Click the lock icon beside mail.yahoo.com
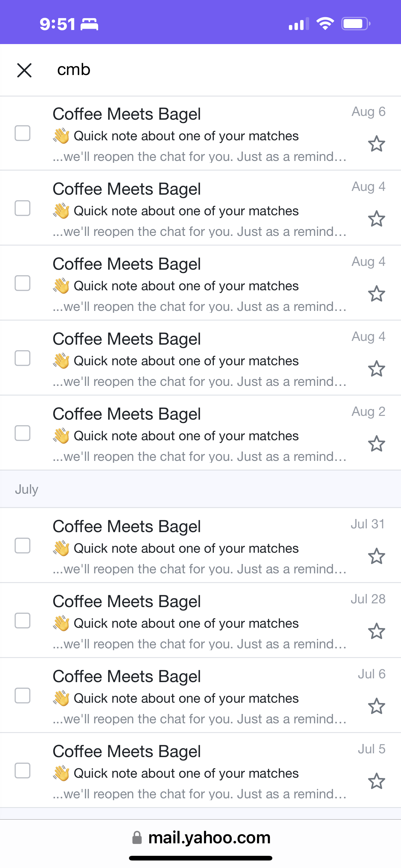Screen dimensions: 401x868 click(x=137, y=838)
